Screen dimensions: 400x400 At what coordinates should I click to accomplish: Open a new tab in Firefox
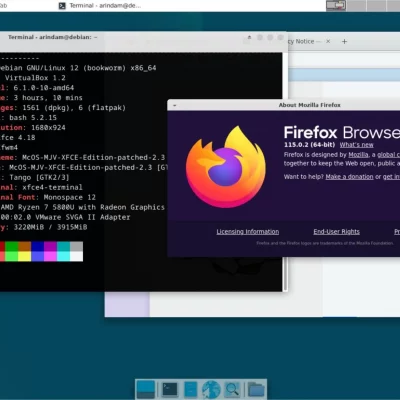344,41
